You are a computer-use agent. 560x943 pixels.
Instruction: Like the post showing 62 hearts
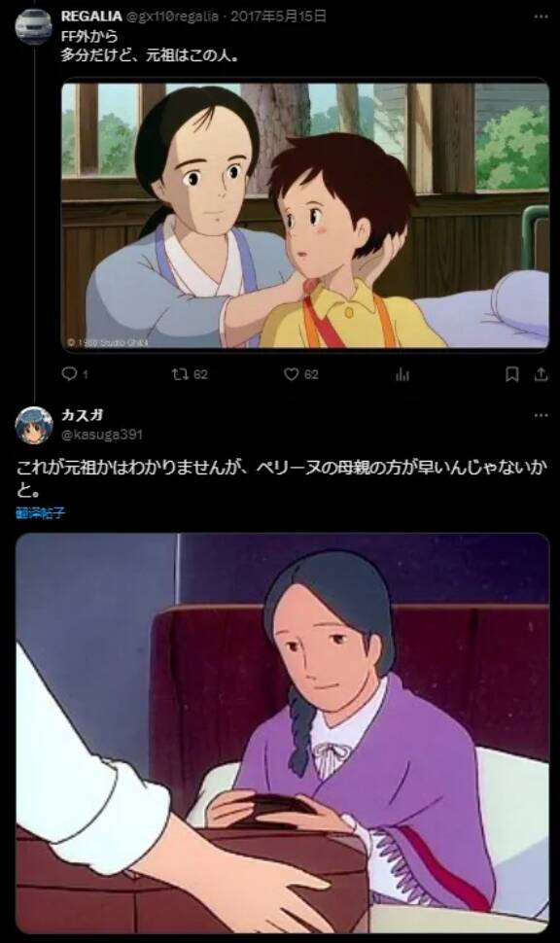[300, 374]
